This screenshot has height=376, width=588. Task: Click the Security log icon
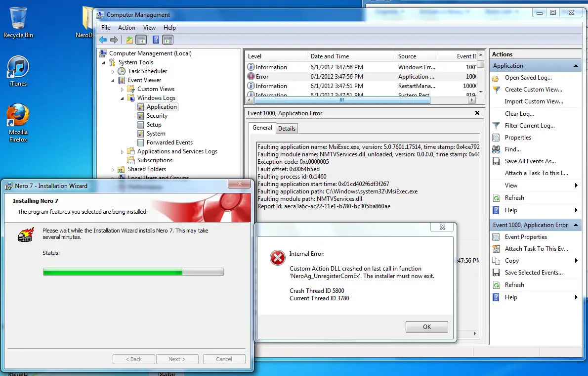[x=141, y=116]
